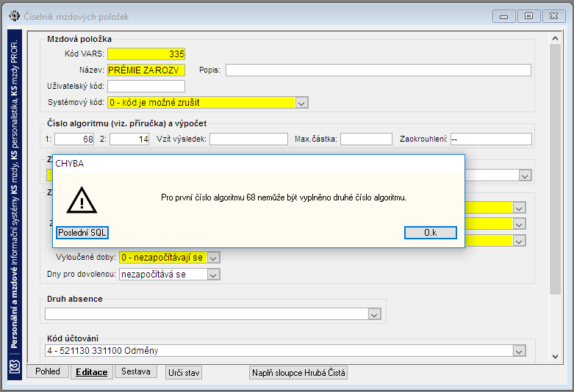Expand the Kód účtování dropdown

click(x=519, y=351)
